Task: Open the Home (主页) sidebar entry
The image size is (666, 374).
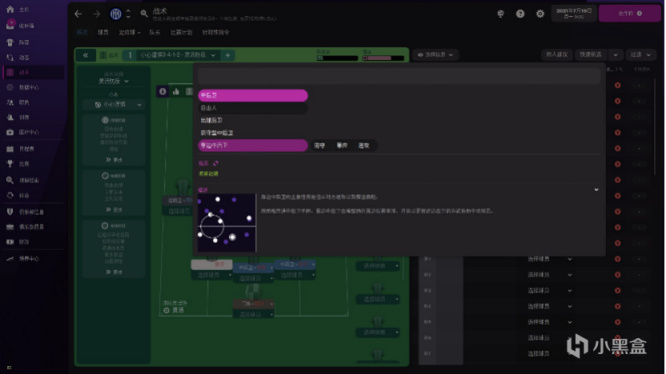Action: (x=17, y=9)
